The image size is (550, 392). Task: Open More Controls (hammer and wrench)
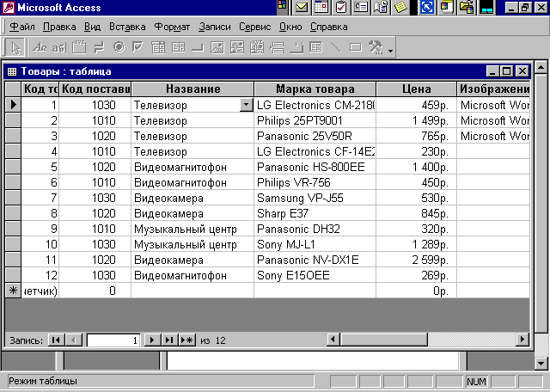pyautogui.click(x=376, y=47)
